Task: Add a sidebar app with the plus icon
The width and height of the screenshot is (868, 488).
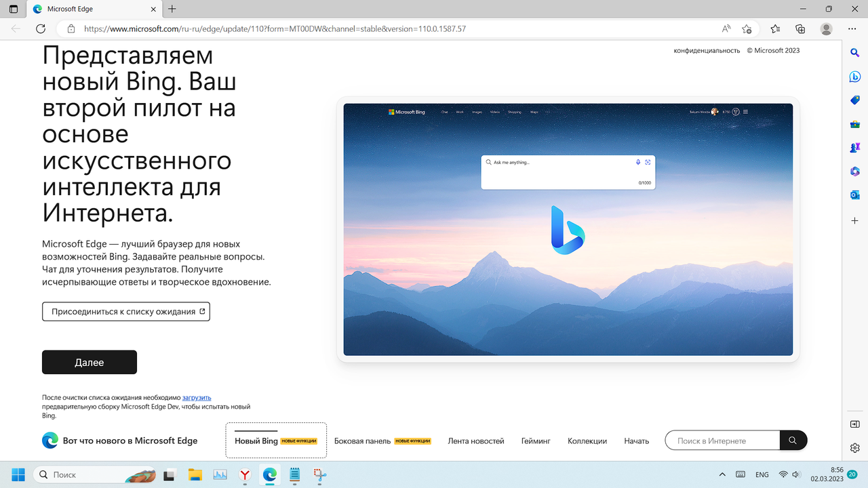Action: point(855,221)
